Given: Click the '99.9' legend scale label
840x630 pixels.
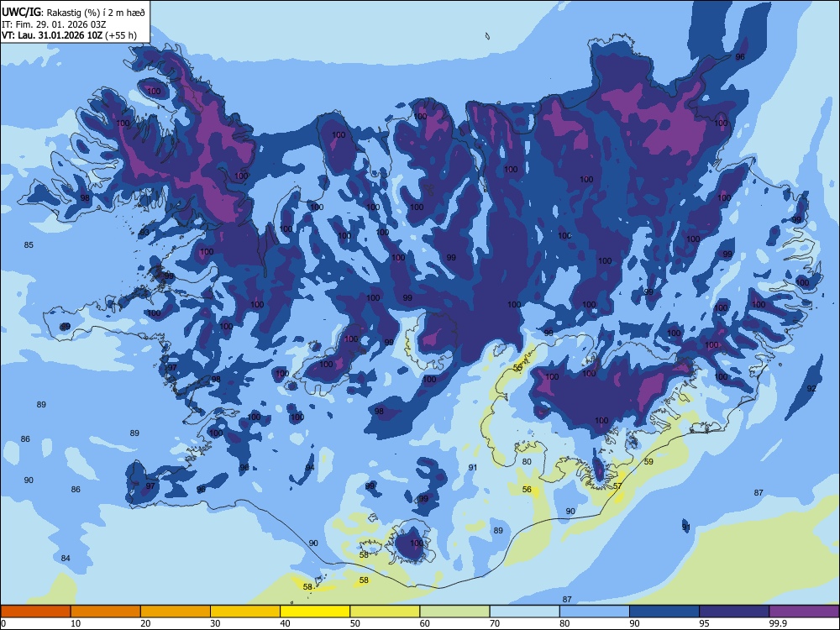Looking at the screenshot, I should coord(778,623).
